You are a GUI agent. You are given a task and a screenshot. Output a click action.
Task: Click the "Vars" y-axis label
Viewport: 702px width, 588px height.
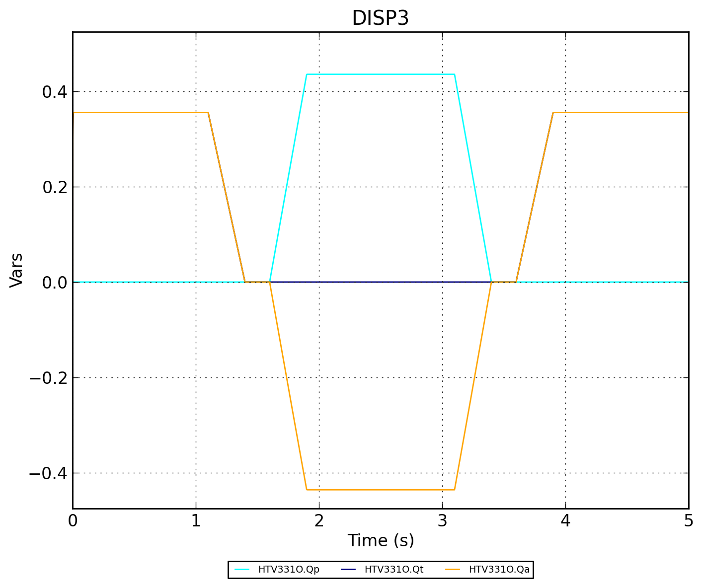tap(16, 270)
